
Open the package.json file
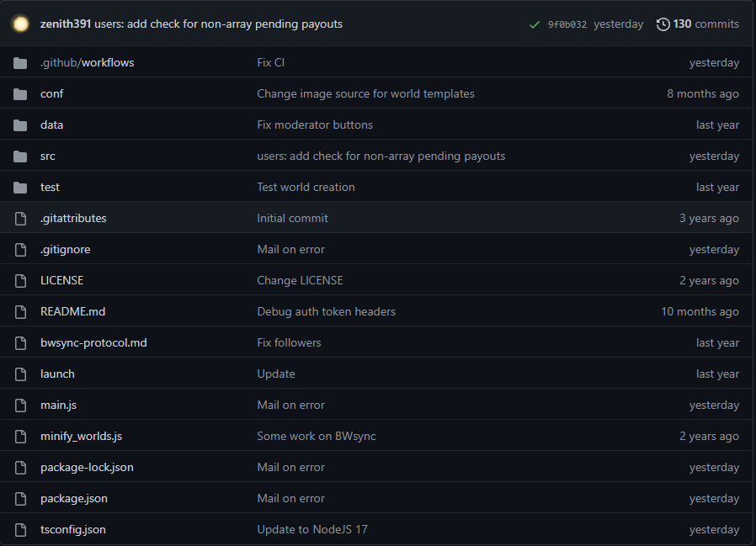click(74, 498)
